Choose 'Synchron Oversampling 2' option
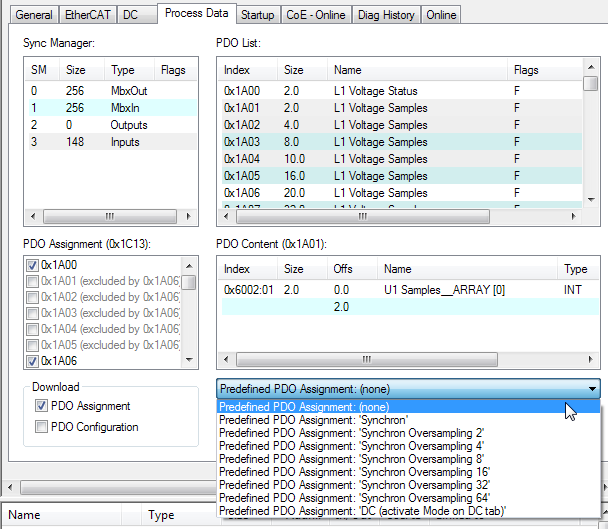Screen dimensions: 608x529 click(x=408, y=433)
